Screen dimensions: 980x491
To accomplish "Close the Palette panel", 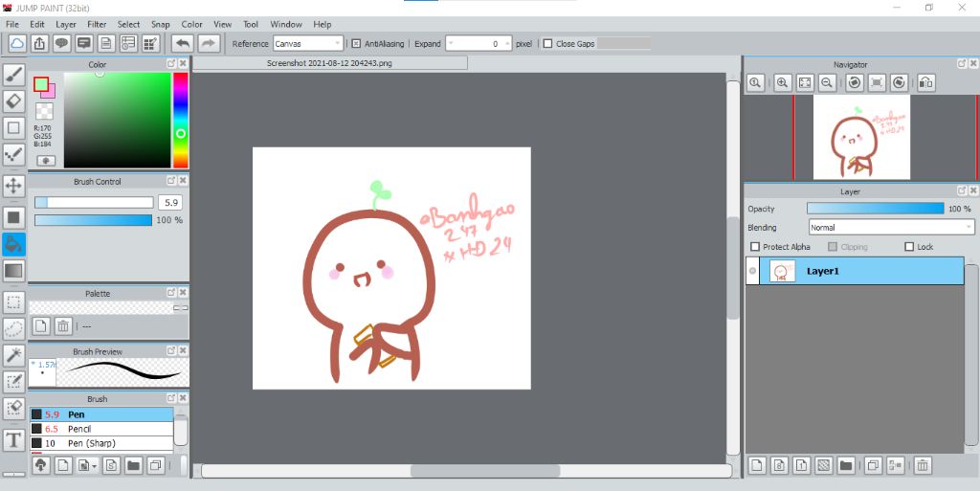I will pyautogui.click(x=183, y=292).
